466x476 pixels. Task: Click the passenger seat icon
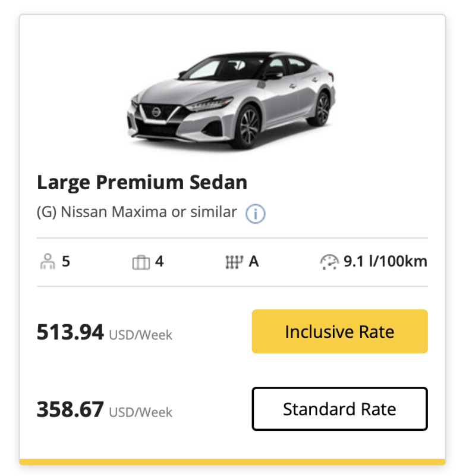(46, 262)
